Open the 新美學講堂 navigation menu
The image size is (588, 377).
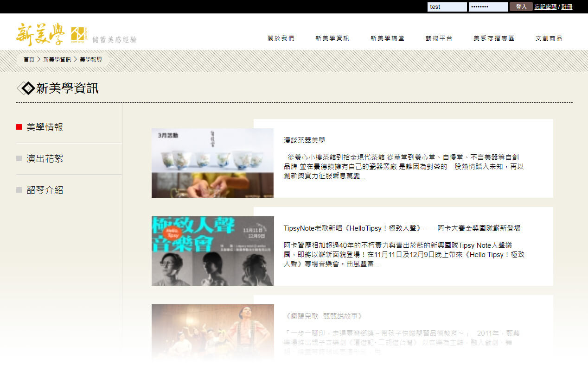[x=387, y=38]
